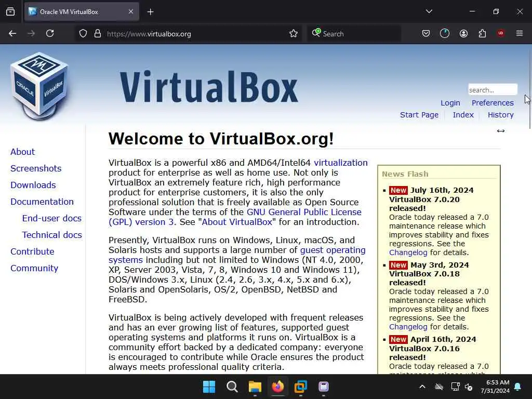Open the Login link
The width and height of the screenshot is (532, 399).
coord(450,103)
